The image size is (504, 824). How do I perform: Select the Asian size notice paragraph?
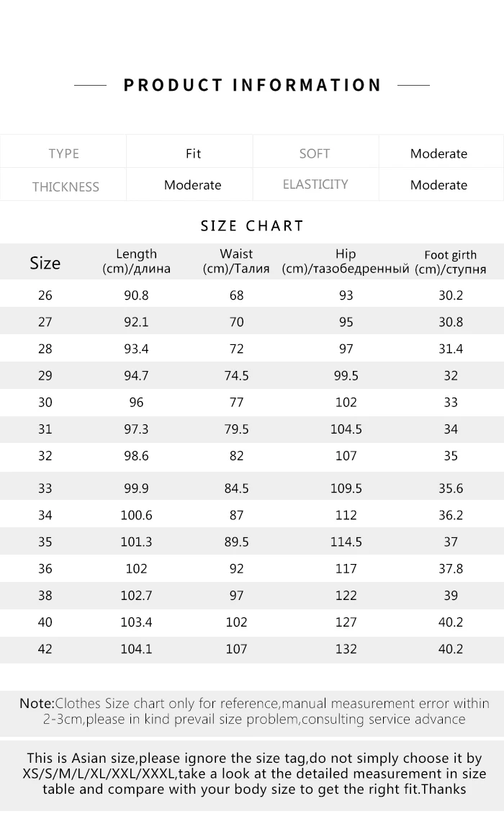[x=254, y=774]
